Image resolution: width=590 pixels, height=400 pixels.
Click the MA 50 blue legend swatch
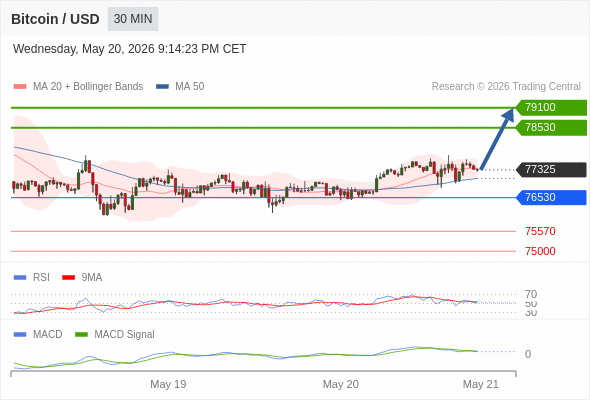pos(162,87)
